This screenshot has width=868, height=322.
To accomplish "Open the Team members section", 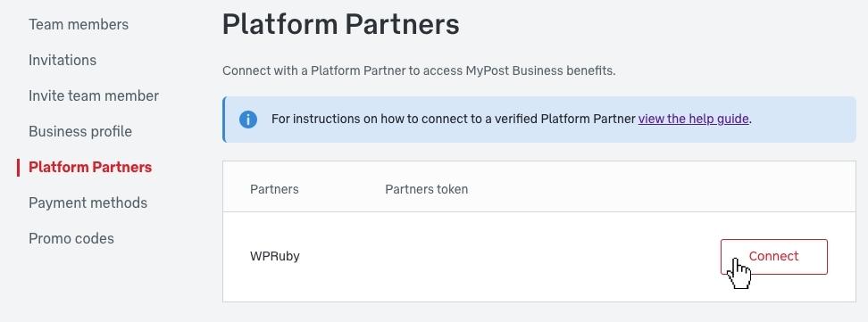I will pyautogui.click(x=79, y=24).
